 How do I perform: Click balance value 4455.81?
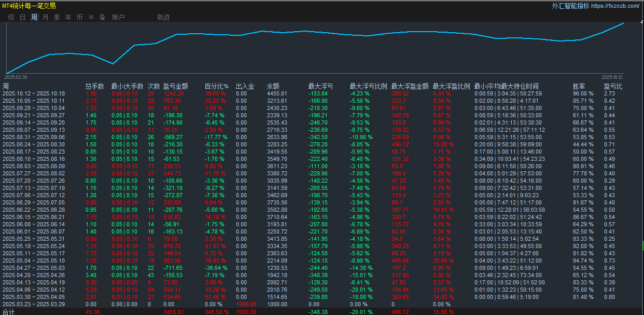coord(277,93)
